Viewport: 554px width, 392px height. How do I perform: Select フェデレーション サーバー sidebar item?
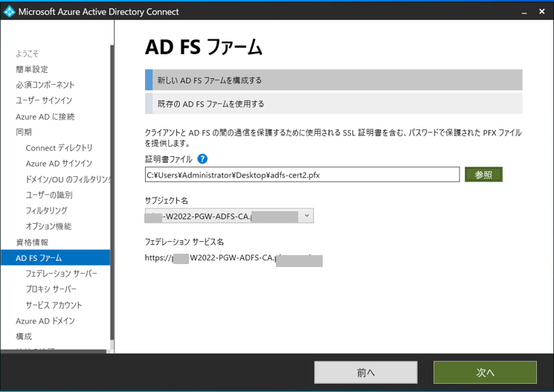pos(61,274)
